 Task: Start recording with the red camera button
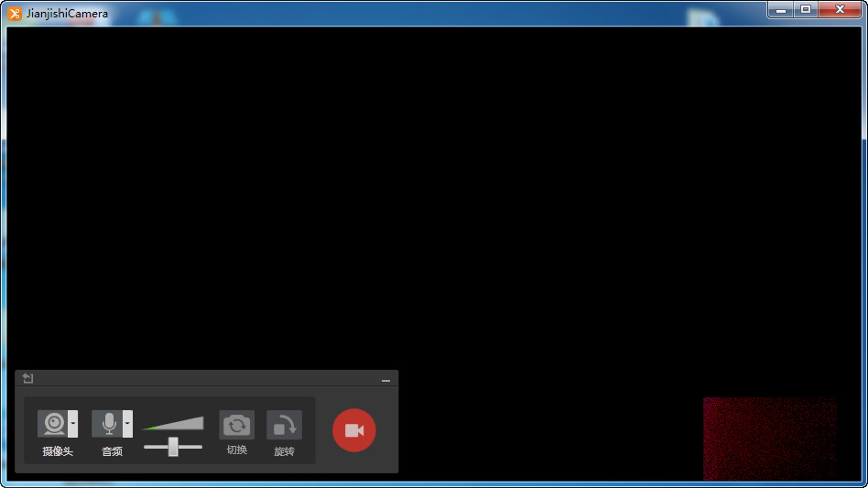coord(354,430)
